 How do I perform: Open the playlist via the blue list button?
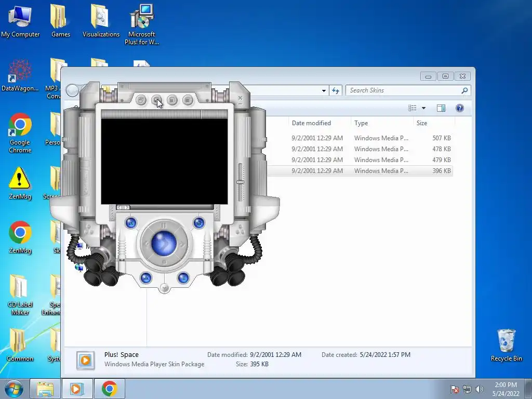click(183, 278)
